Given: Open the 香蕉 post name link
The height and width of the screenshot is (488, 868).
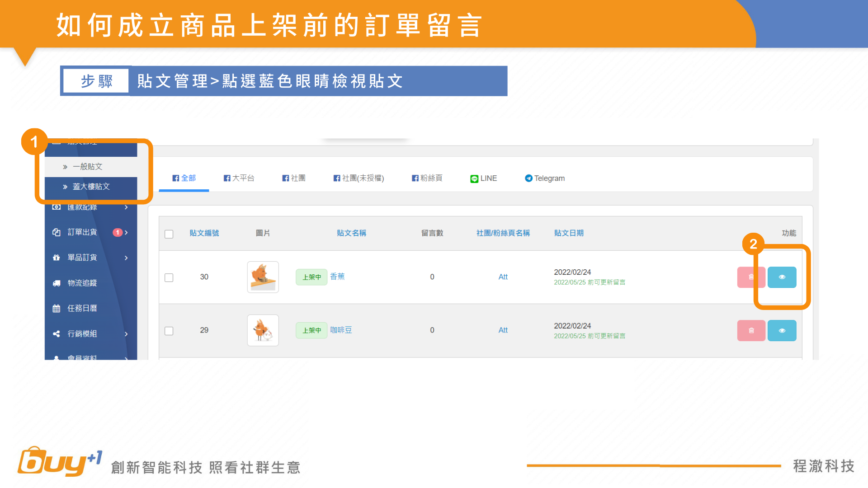Looking at the screenshot, I should (337, 277).
